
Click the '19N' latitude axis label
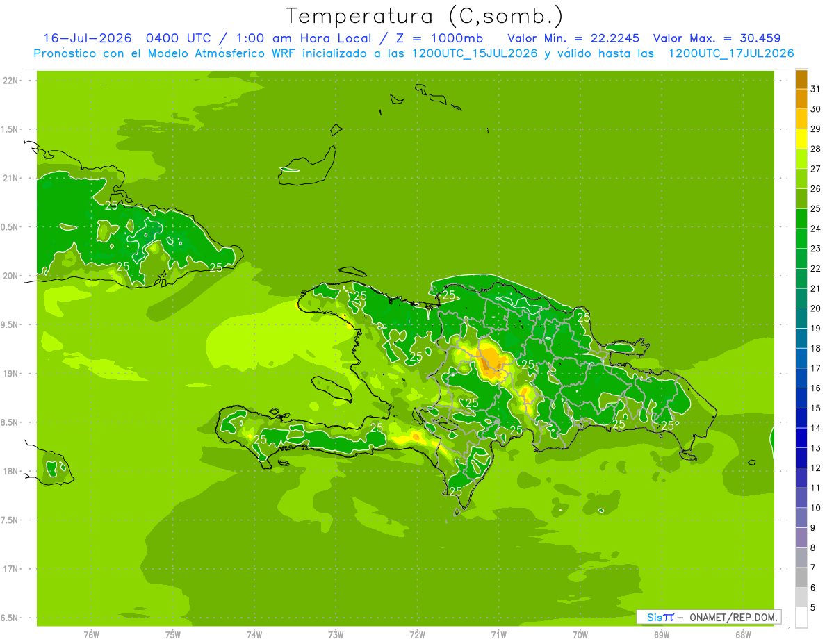coord(11,374)
